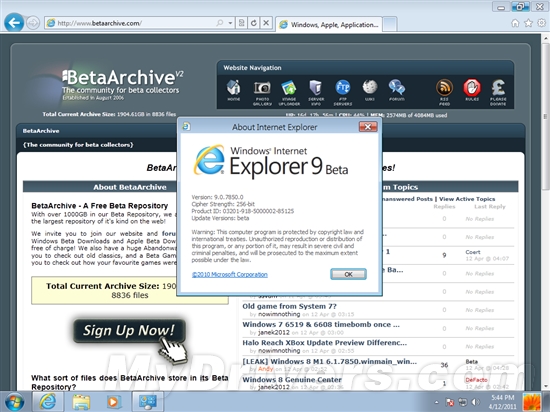550x412 pixels.
Task: Click last-reply user DeFacto
Action: [476, 380]
